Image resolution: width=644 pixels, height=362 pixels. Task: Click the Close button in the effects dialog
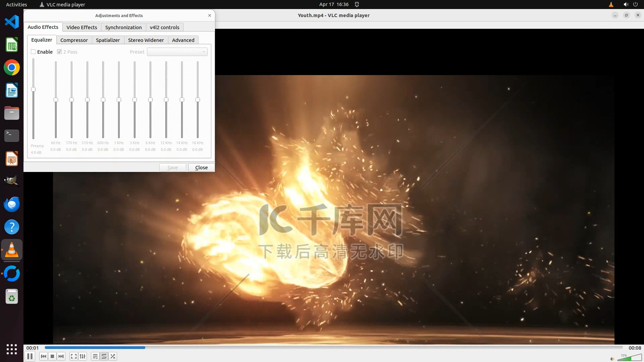point(201,167)
